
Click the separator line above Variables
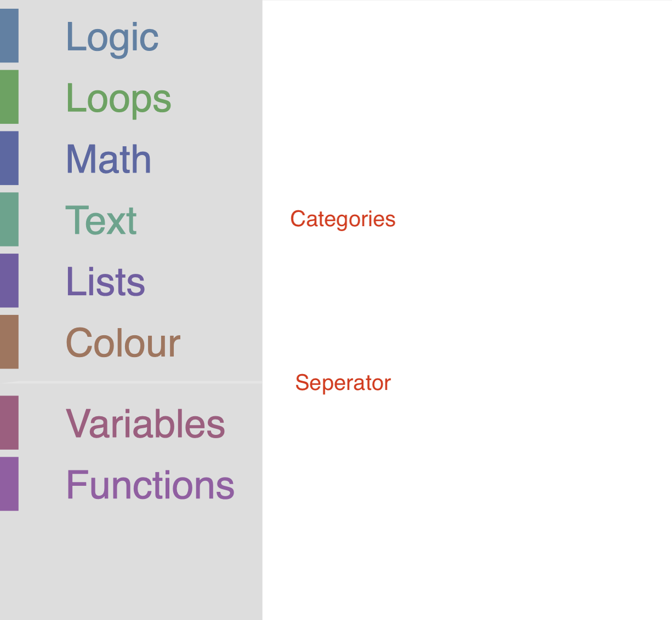(132, 382)
